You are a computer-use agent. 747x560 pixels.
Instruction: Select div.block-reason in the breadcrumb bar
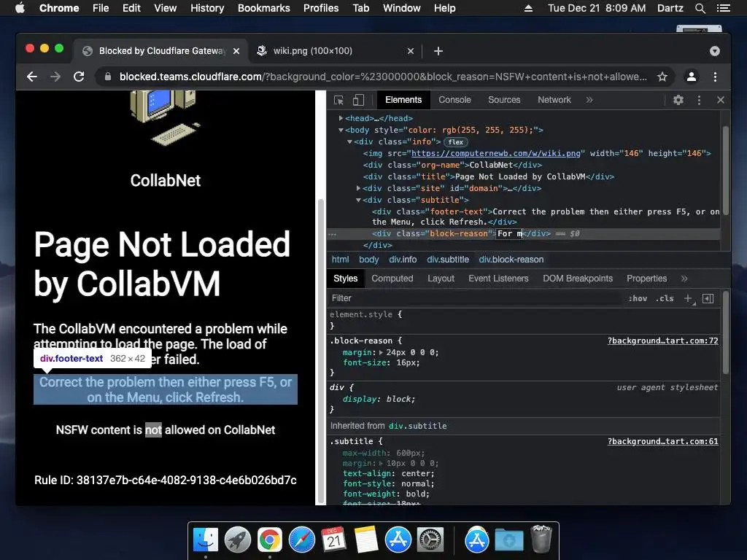(511, 260)
